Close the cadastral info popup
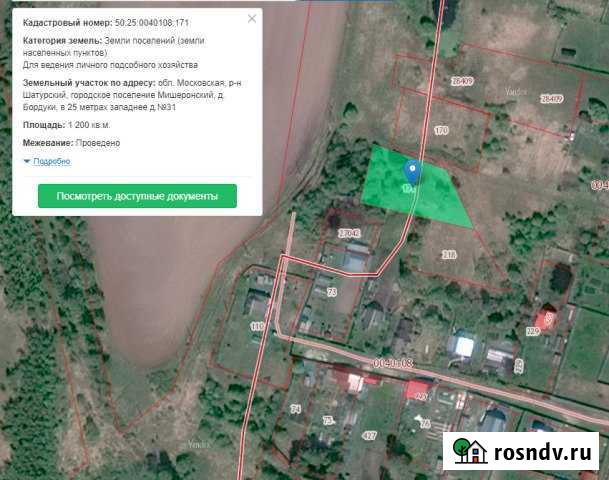 tap(250, 19)
